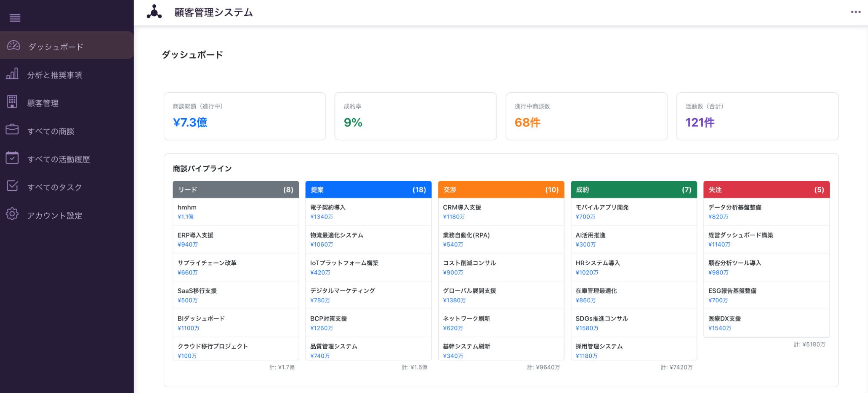Viewport: 868px width, 393px height.
Task: Open the 電子契約導入 deal
Action: [368, 212]
